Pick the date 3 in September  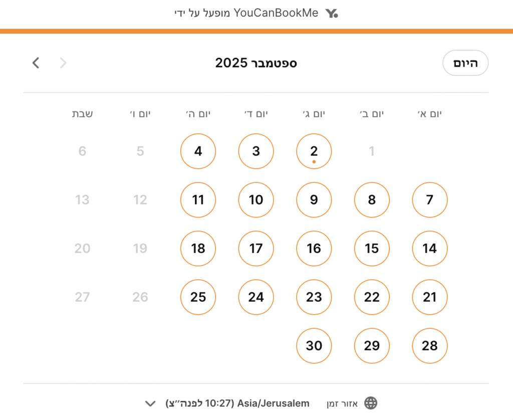[x=256, y=151]
